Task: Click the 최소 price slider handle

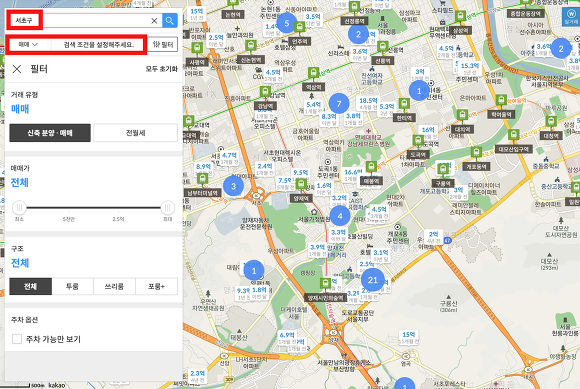Action: [x=19, y=207]
